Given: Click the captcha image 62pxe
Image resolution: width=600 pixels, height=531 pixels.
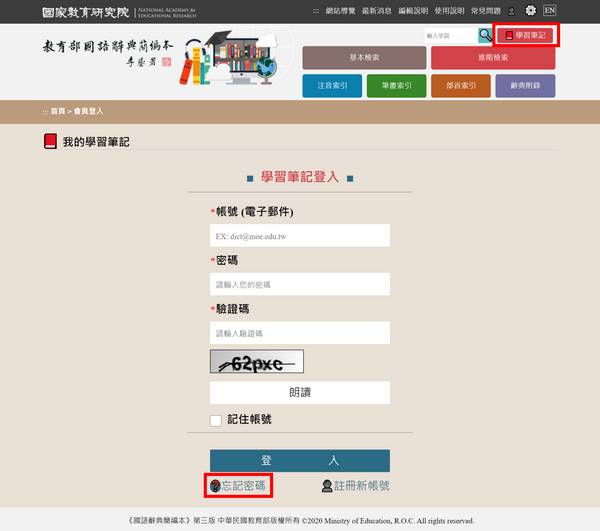Looking at the screenshot, I should 257,361.
